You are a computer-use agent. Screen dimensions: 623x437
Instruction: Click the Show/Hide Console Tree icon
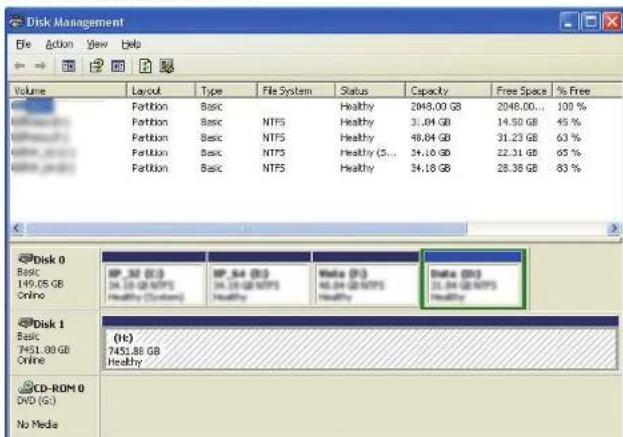(68, 66)
